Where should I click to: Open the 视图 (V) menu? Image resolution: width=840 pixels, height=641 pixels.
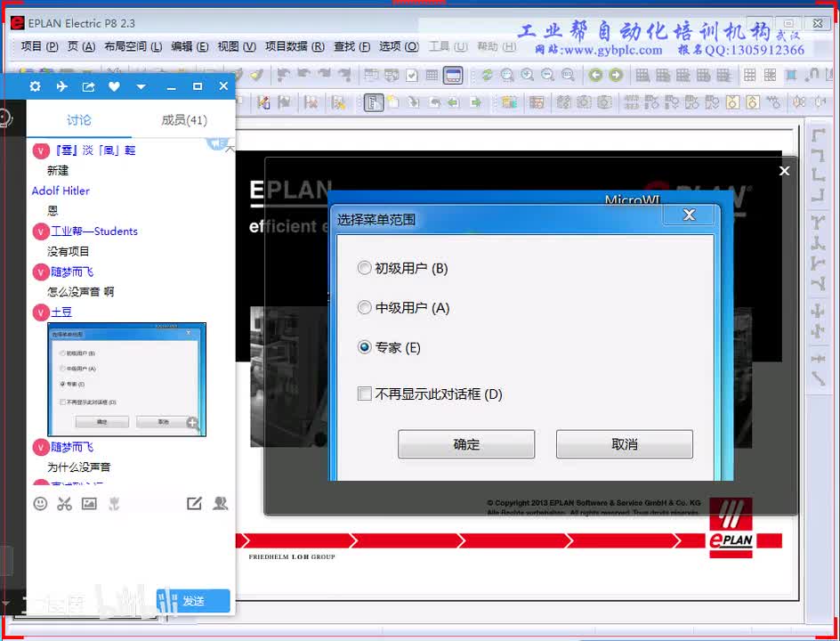click(x=237, y=46)
